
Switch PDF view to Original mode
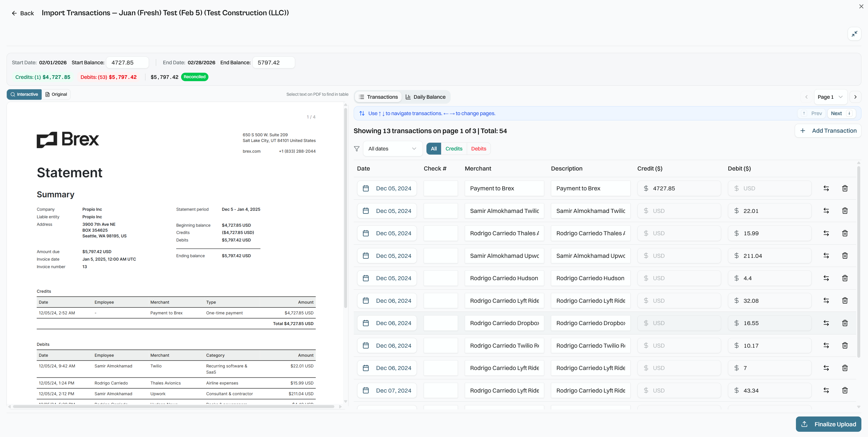tap(56, 94)
